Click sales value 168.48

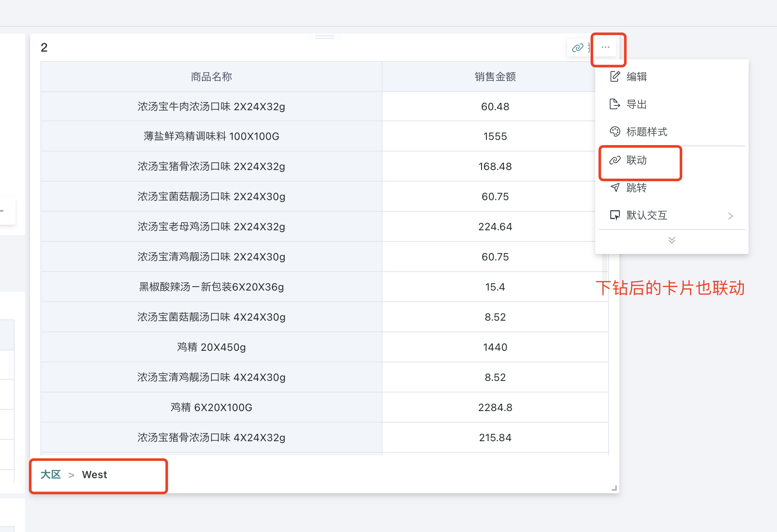(x=495, y=167)
